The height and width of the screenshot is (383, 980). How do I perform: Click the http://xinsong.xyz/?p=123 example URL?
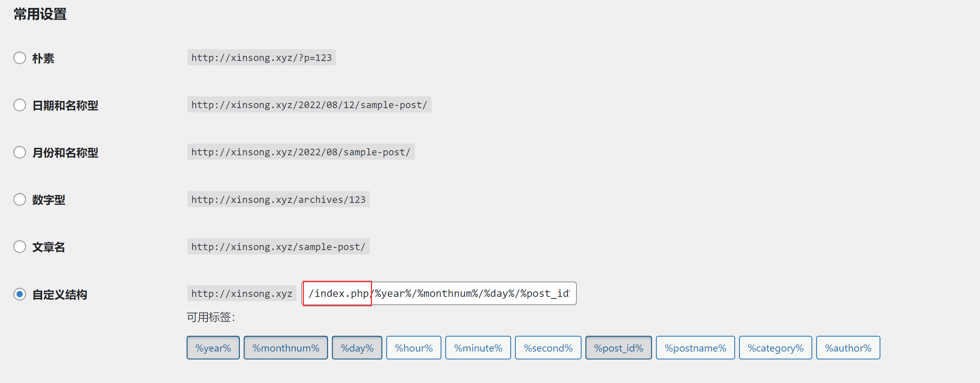(261, 57)
